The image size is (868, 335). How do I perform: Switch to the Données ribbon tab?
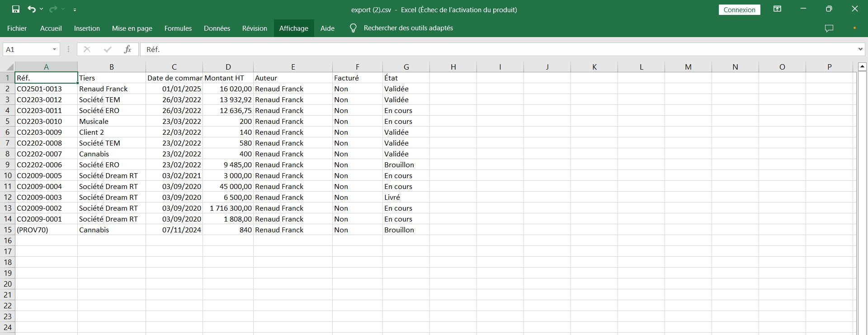click(217, 28)
